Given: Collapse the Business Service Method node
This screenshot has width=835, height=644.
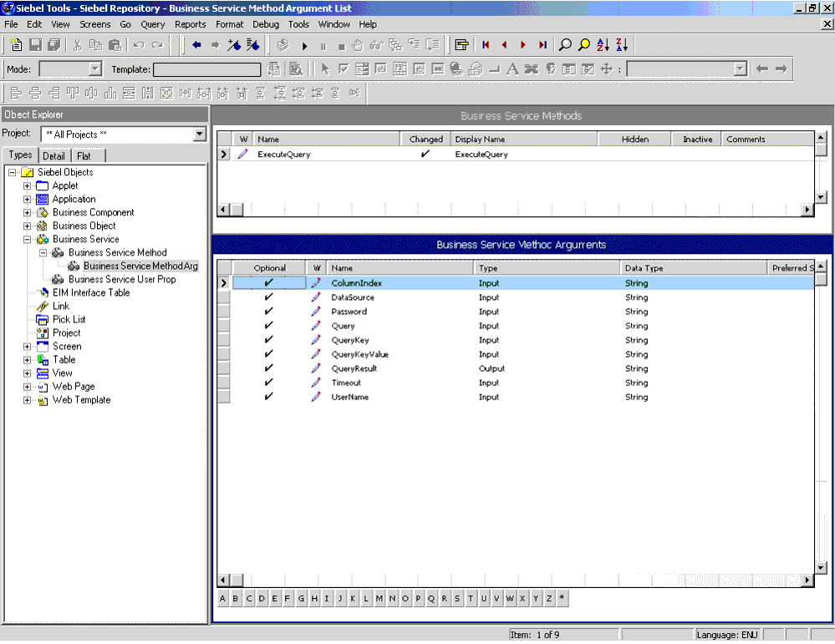Looking at the screenshot, I should 43,253.
